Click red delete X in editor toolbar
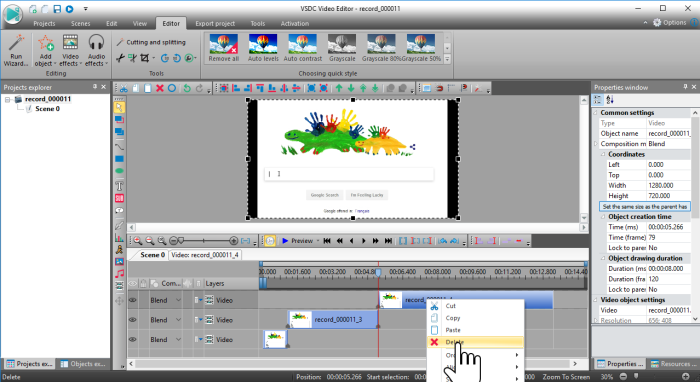The width and height of the screenshot is (700, 382). (x=159, y=88)
